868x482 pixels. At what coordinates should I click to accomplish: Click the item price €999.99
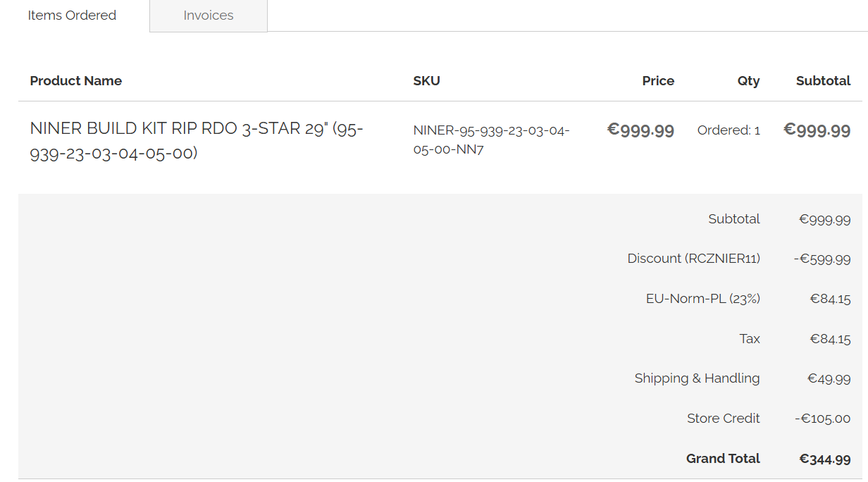(640, 130)
